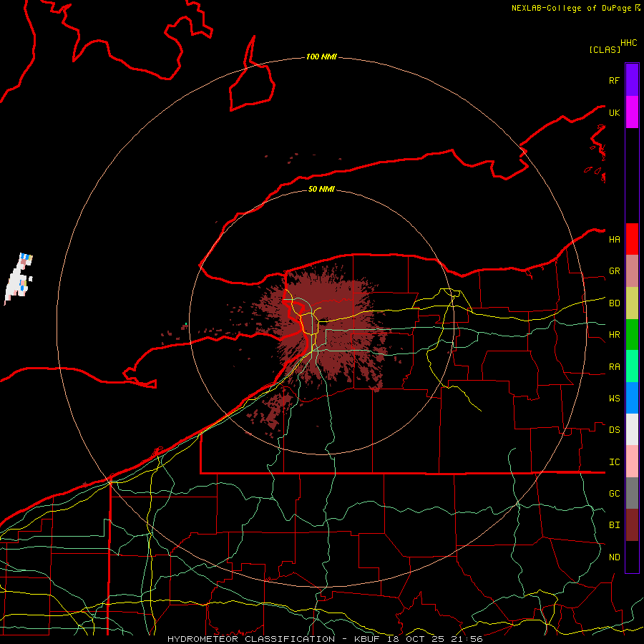Click the GC gray legend swatch

(632, 493)
